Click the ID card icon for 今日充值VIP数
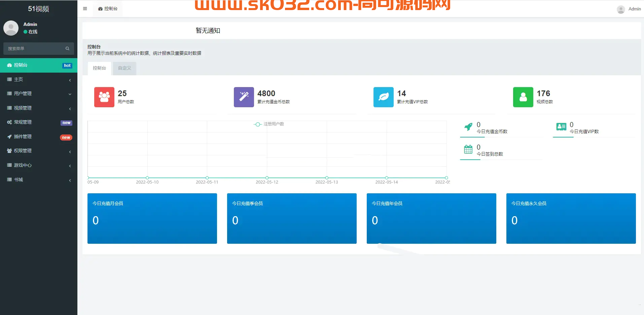The image size is (644, 315). click(x=561, y=127)
